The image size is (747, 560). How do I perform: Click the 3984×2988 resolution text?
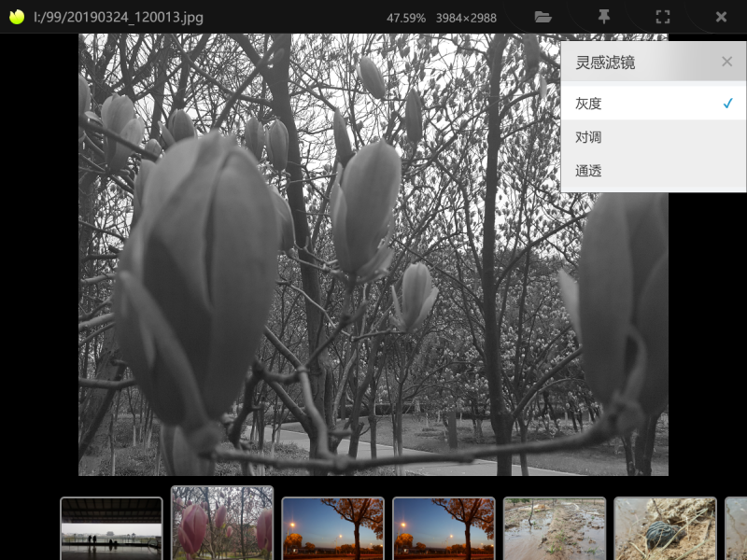[x=466, y=18]
